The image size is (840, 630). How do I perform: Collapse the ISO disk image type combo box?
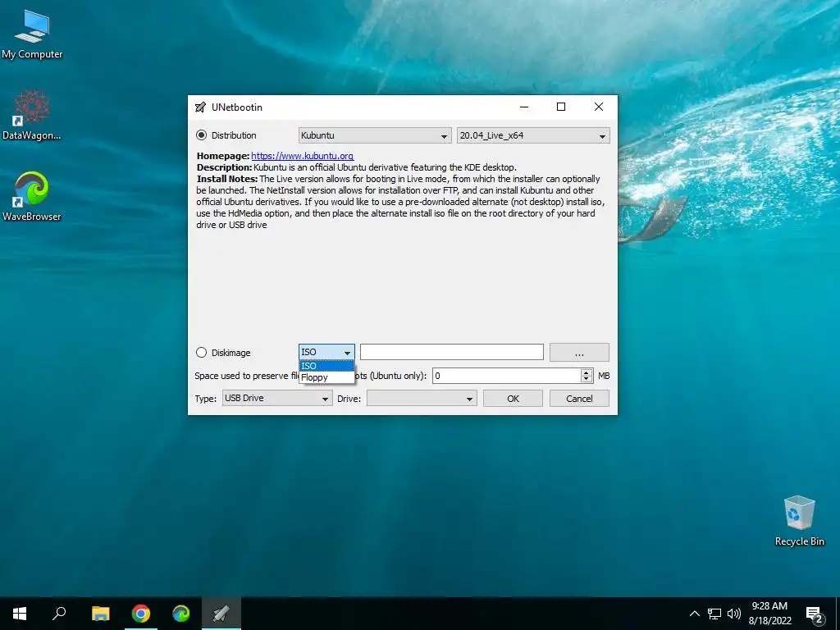click(x=326, y=352)
